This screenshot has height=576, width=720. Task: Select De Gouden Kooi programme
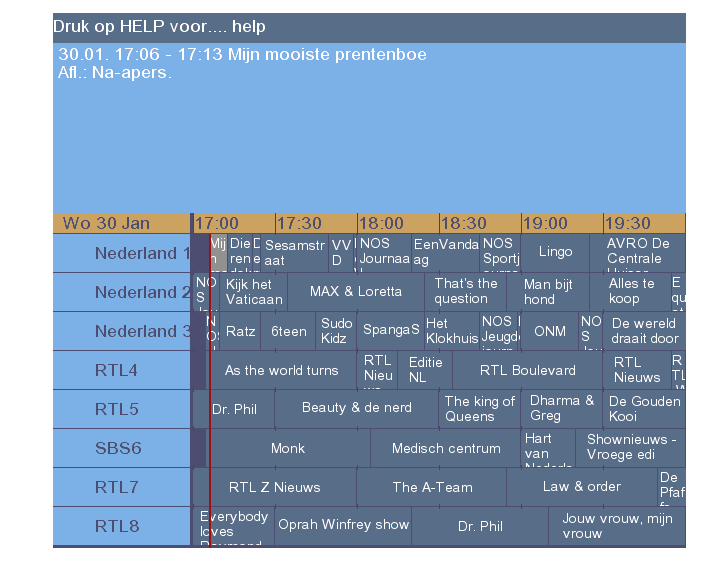644,409
